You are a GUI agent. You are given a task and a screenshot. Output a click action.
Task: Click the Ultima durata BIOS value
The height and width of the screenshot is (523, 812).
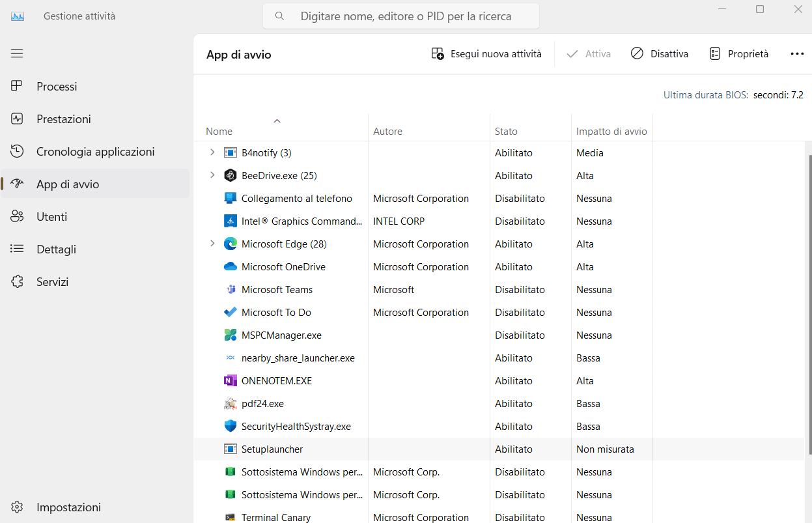click(778, 95)
